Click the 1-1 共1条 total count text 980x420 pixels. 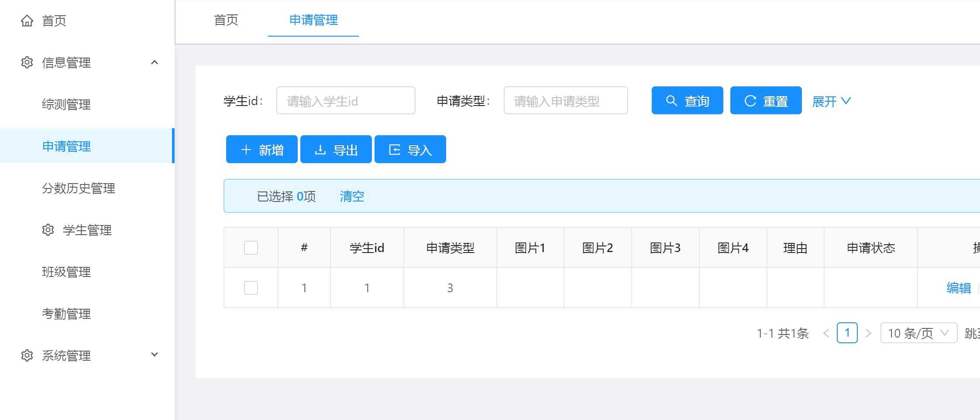coord(783,333)
